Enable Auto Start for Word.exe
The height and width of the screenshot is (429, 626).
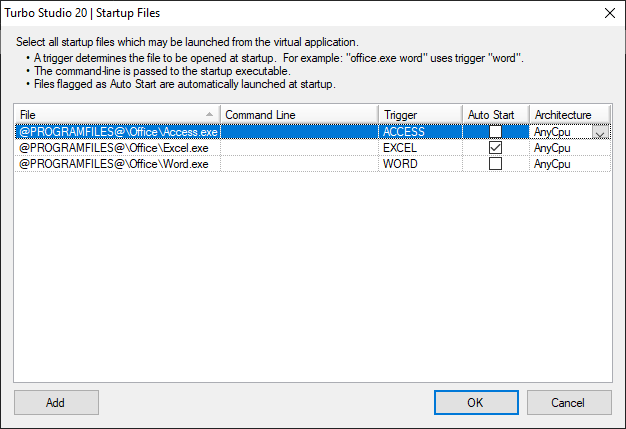click(x=495, y=164)
